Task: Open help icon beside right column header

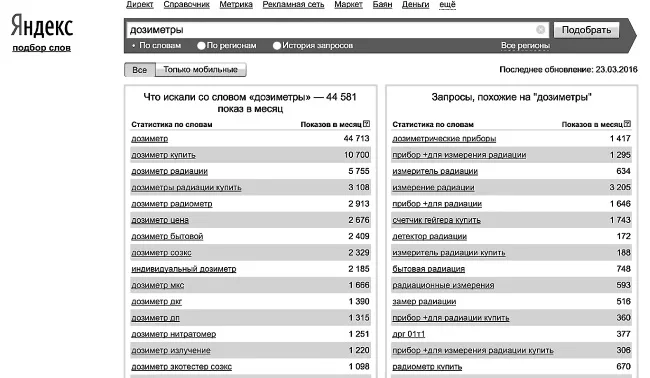Action: [627, 124]
